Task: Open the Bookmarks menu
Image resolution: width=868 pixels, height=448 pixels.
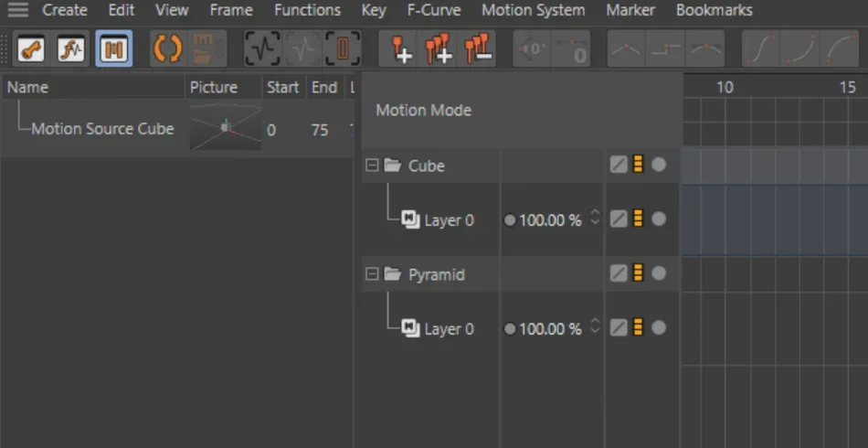Action: [715, 10]
